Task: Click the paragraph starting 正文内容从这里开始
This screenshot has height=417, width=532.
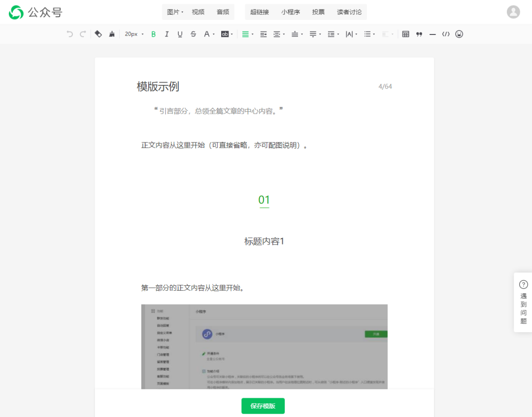Action: pyautogui.click(x=224, y=145)
